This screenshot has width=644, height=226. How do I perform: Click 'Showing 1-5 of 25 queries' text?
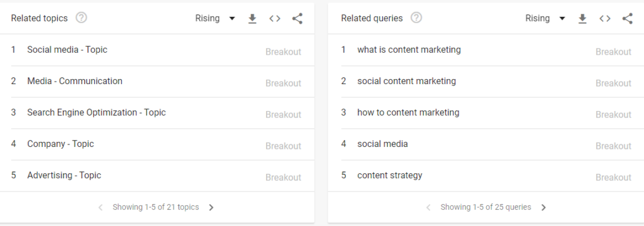[486, 208]
